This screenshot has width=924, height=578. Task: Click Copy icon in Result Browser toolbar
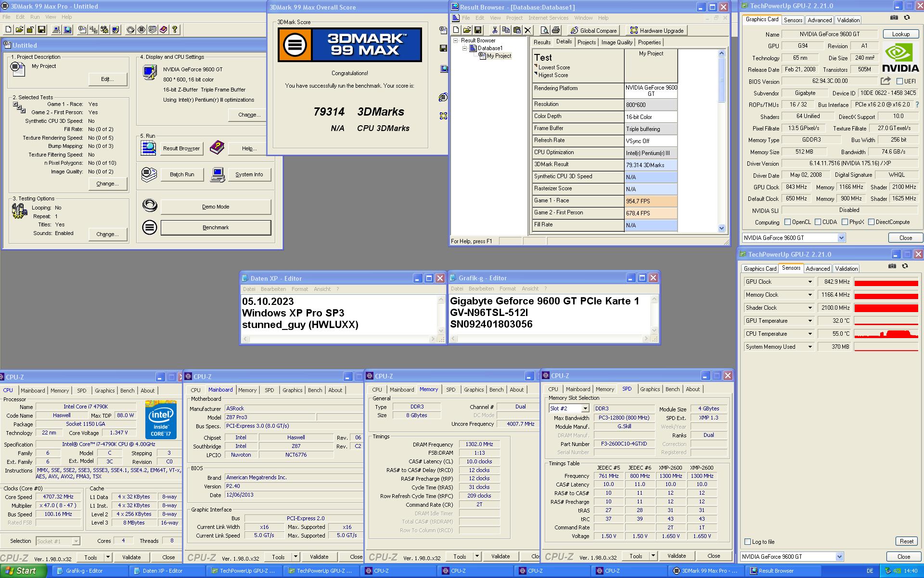505,30
